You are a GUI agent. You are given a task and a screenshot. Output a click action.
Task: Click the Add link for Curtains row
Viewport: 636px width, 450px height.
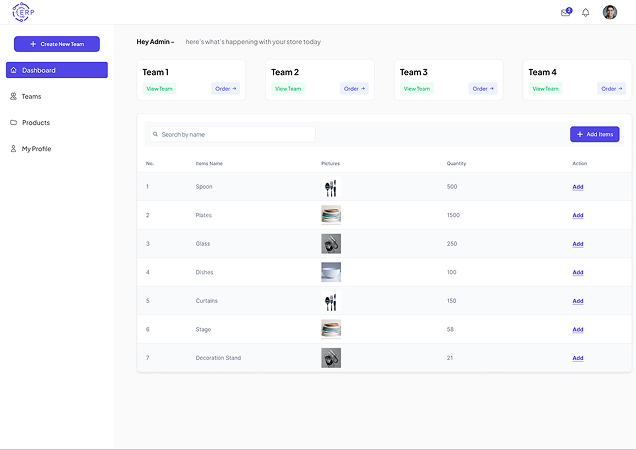point(578,301)
